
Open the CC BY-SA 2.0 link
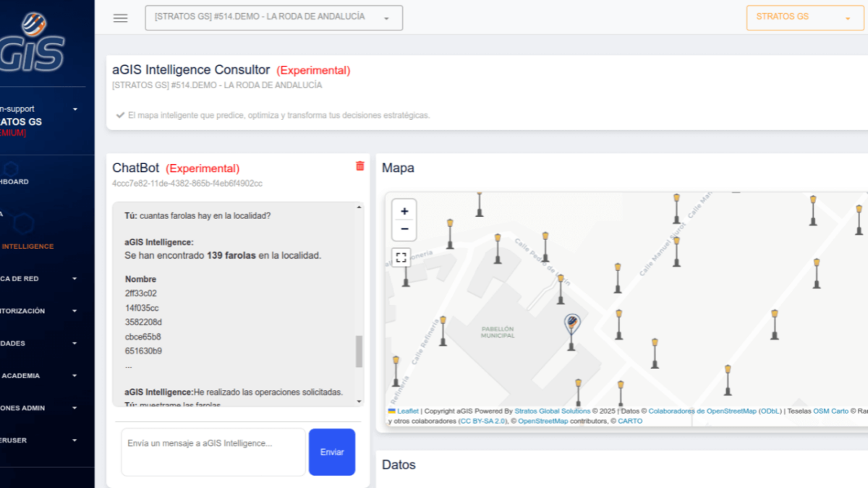tap(482, 421)
